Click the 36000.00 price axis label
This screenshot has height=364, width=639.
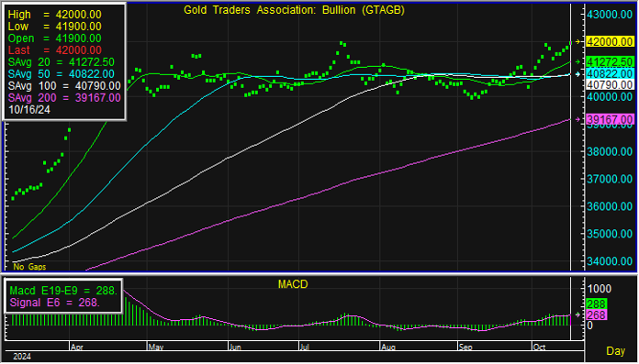pos(610,206)
